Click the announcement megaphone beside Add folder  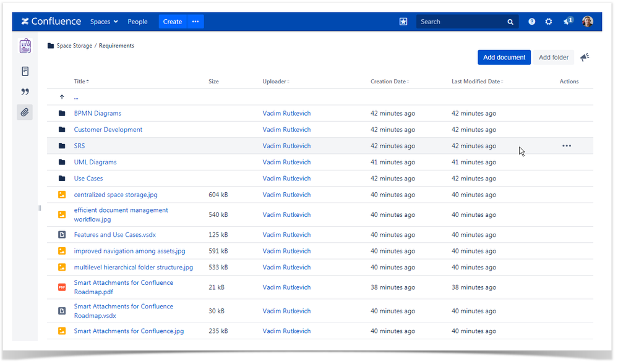pyautogui.click(x=585, y=57)
